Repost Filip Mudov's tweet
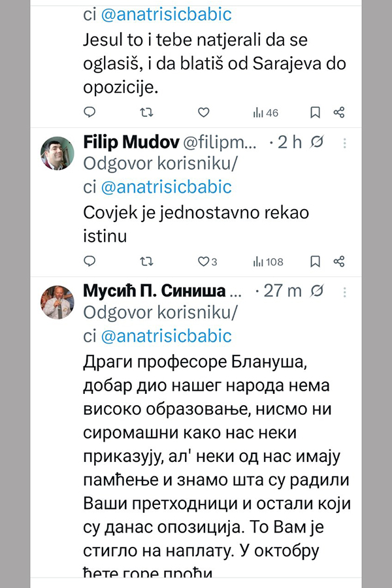The image size is (392, 588). click(x=147, y=261)
